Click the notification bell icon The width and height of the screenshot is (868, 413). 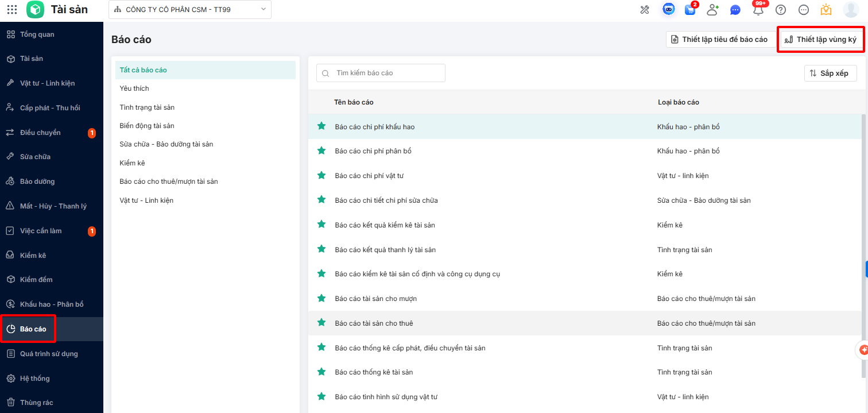758,10
